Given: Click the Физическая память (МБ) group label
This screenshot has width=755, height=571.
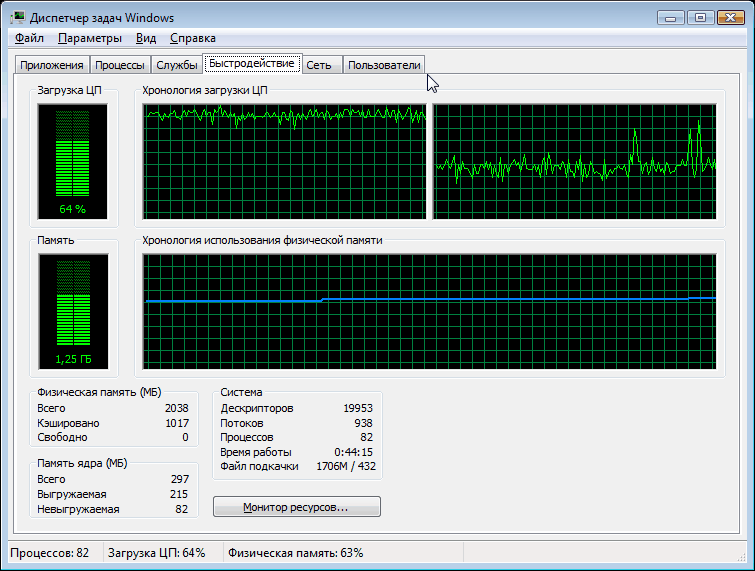Looking at the screenshot, I should pos(99,392).
